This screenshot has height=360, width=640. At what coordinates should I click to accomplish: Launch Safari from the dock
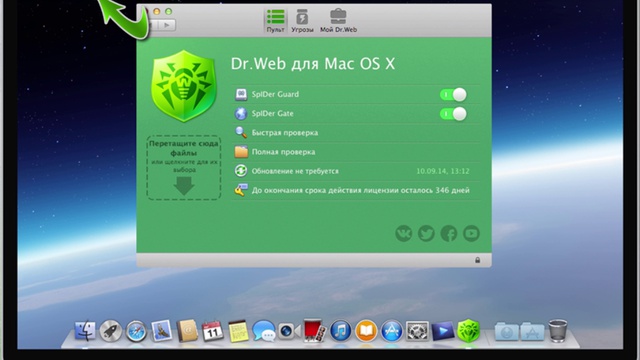(136, 331)
